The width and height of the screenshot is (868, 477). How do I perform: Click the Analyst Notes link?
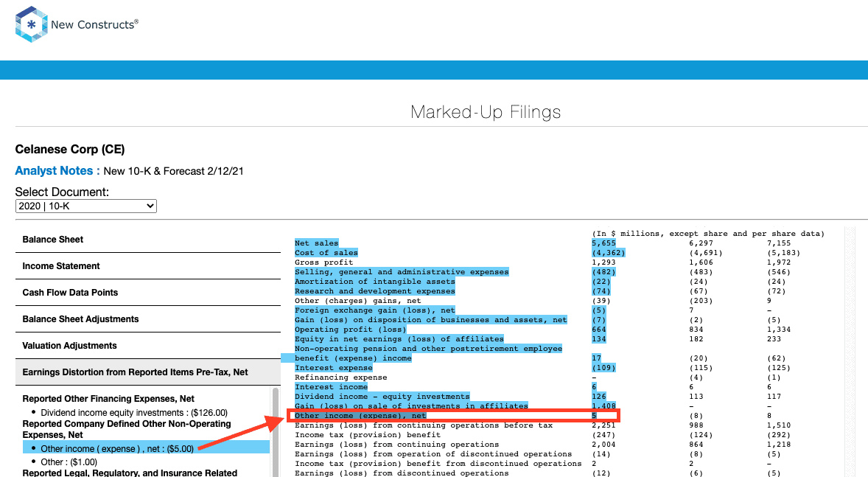57,170
